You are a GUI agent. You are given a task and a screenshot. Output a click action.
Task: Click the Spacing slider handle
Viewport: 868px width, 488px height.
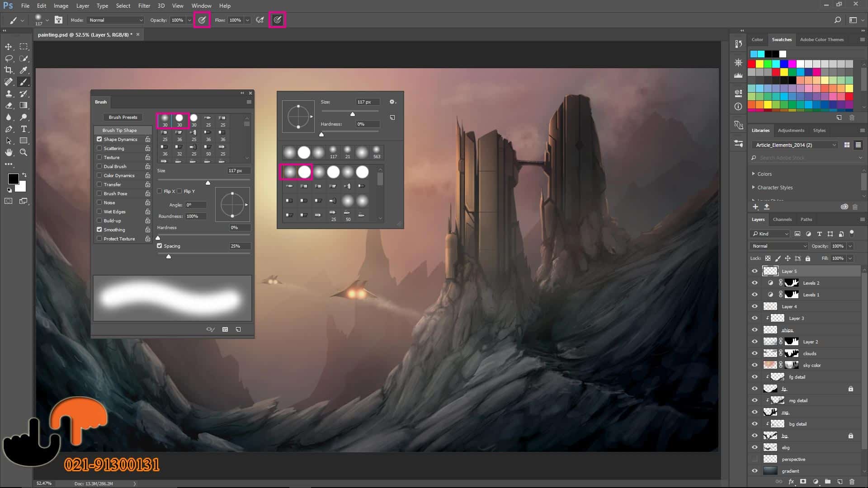click(x=169, y=257)
